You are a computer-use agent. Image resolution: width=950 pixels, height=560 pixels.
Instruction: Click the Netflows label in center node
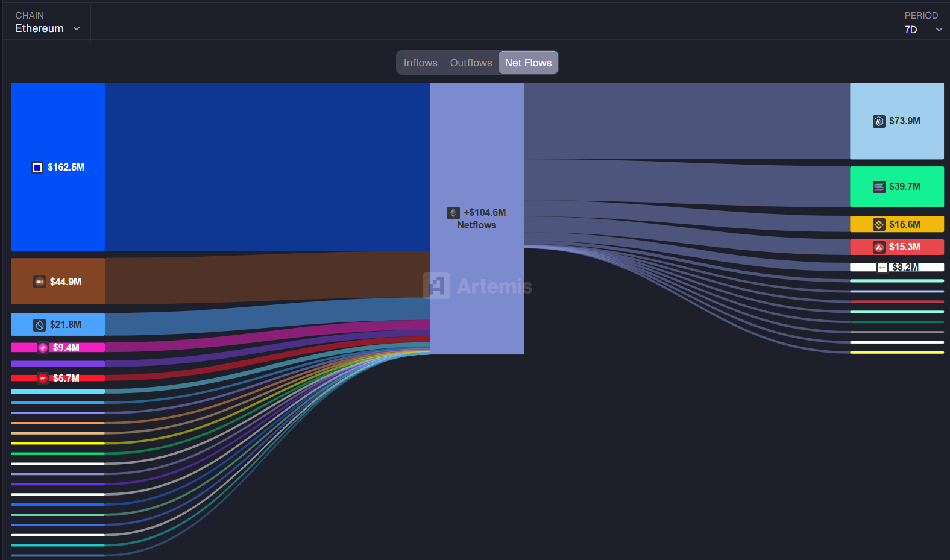click(476, 225)
